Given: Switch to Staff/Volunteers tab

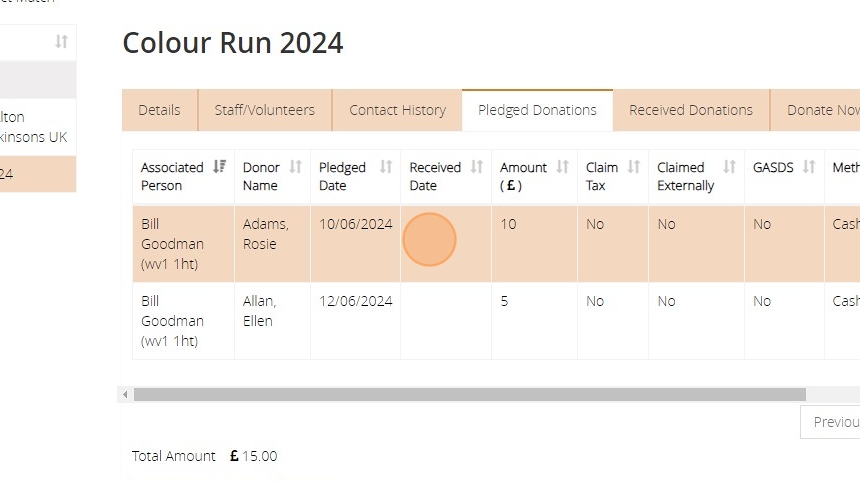Looking at the screenshot, I should point(265,110).
